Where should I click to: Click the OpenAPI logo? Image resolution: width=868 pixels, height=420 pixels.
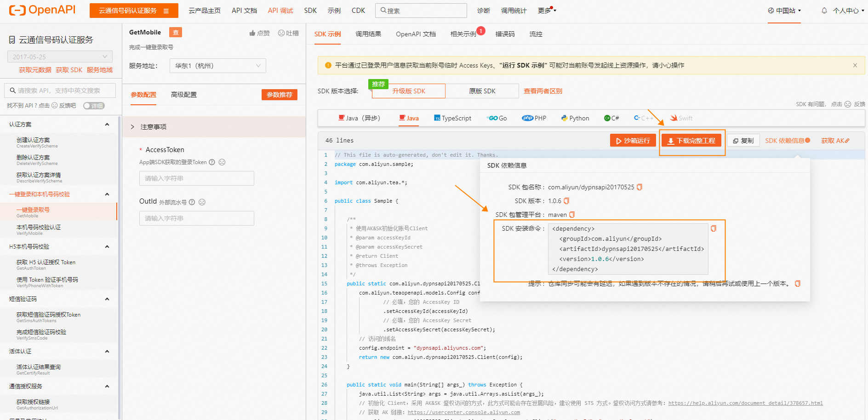[42, 10]
